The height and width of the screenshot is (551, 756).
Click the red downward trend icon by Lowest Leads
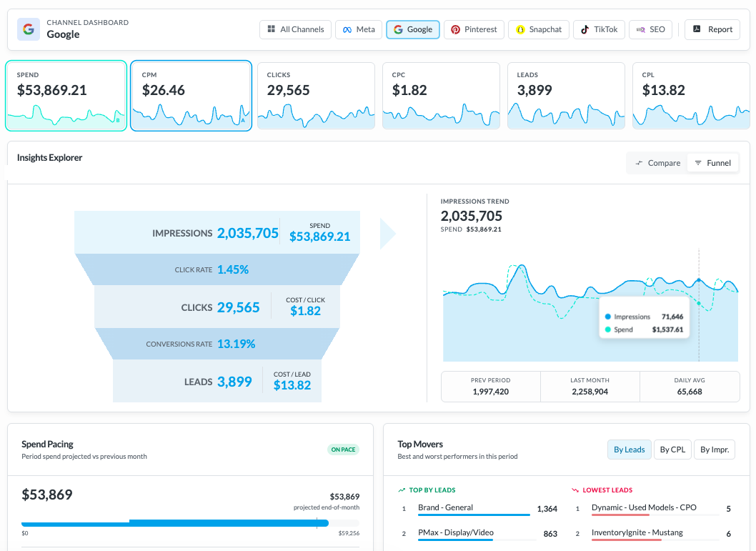click(x=575, y=490)
